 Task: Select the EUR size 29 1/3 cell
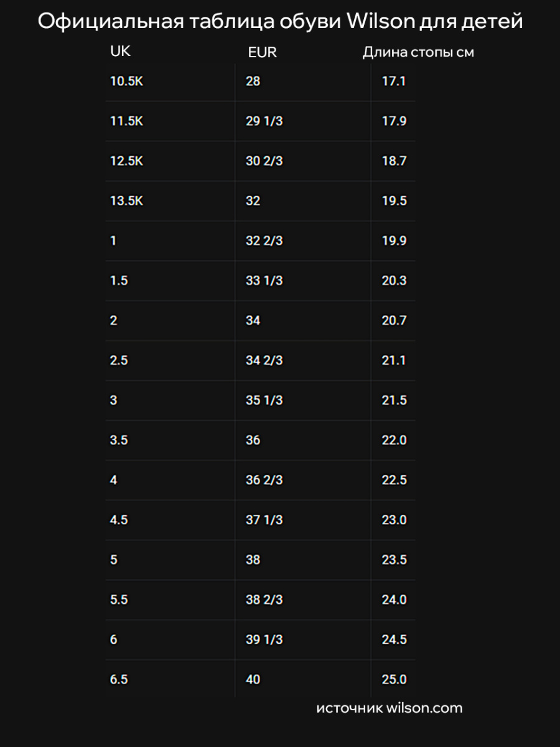pyautogui.click(x=264, y=121)
